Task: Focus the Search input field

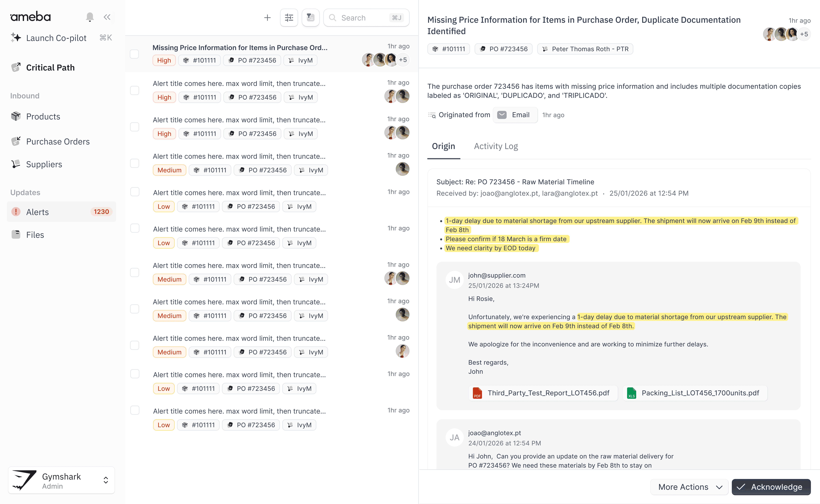Action: pyautogui.click(x=363, y=18)
